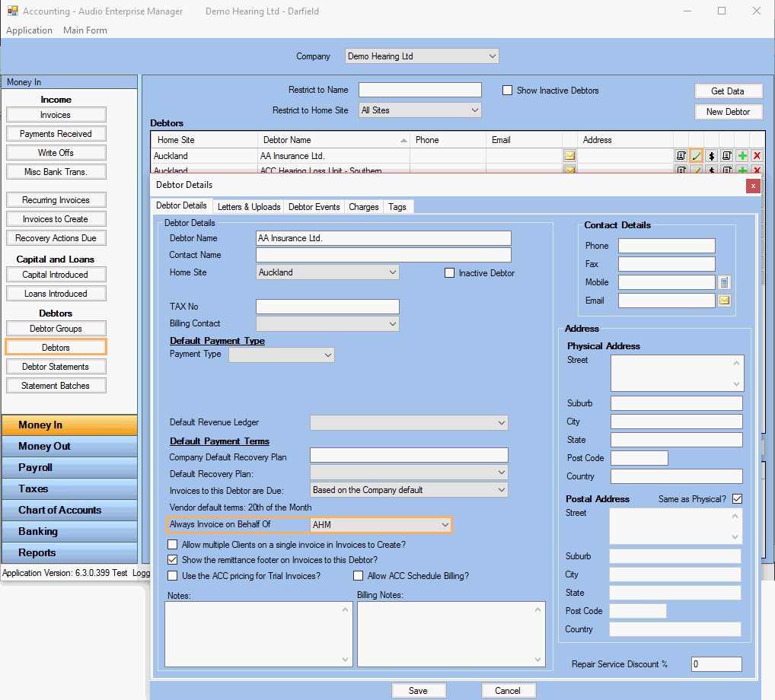Click the green plus icon in AA Insurance row
Viewport: 775px width, 700px height.
click(x=742, y=156)
